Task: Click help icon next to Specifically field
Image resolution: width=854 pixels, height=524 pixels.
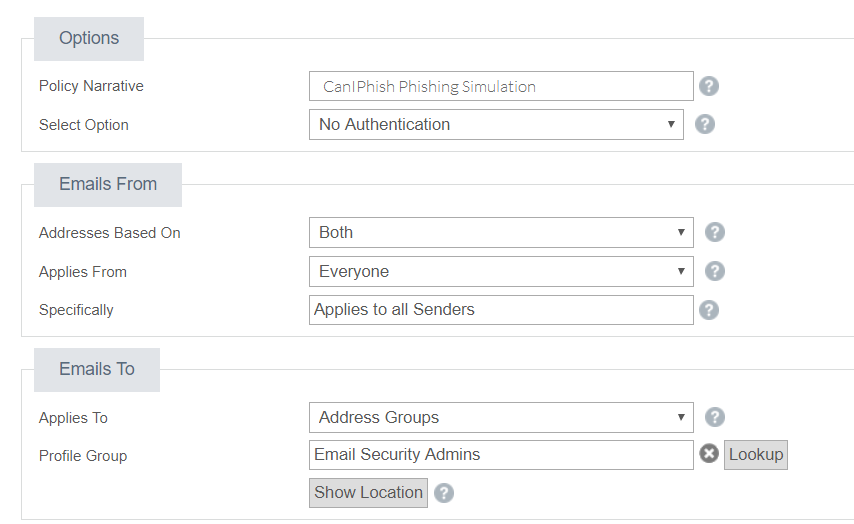Action: (x=708, y=310)
